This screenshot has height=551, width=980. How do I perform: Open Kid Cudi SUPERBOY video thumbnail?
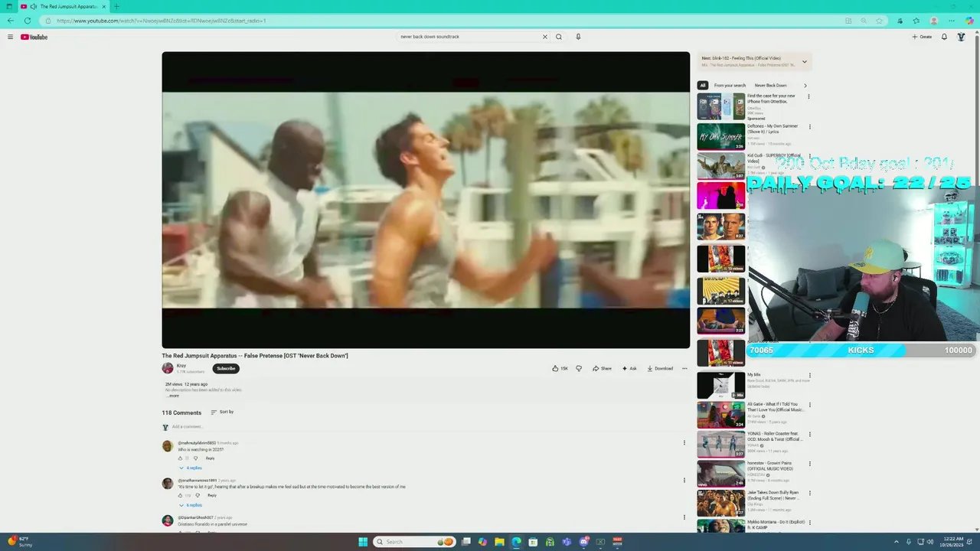[721, 166]
